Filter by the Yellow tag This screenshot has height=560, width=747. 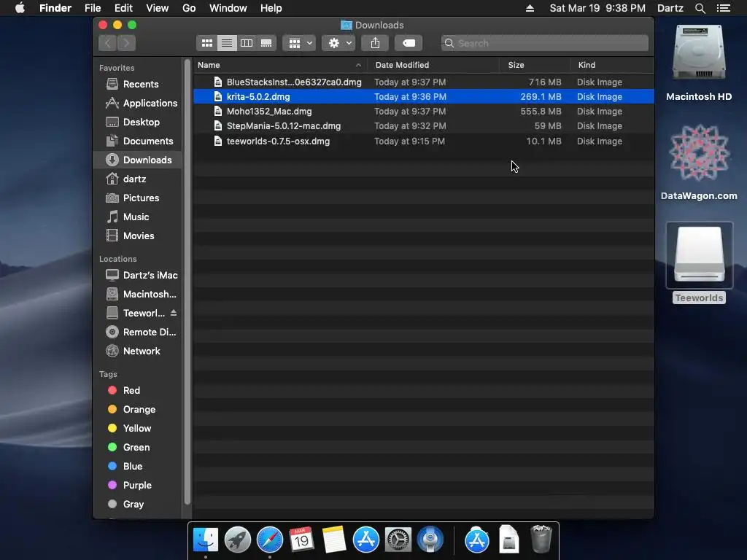coord(137,429)
